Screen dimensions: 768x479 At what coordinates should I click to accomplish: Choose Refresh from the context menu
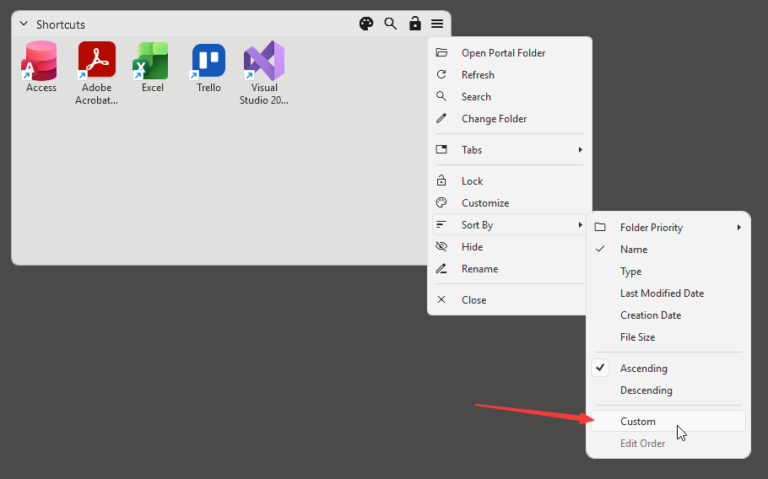[x=510, y=75]
